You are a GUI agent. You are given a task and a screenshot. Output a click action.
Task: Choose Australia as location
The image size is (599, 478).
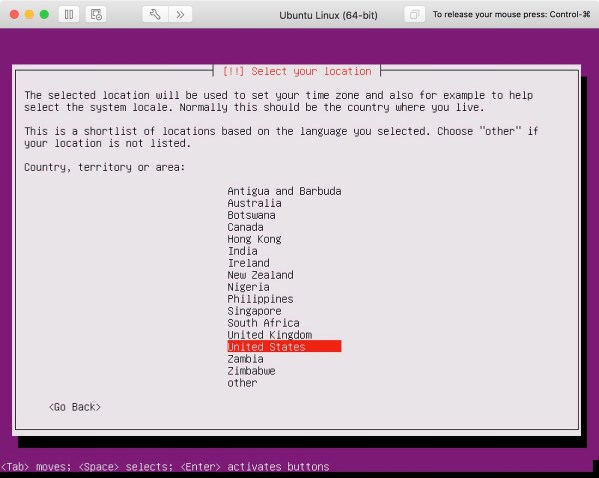pos(254,203)
